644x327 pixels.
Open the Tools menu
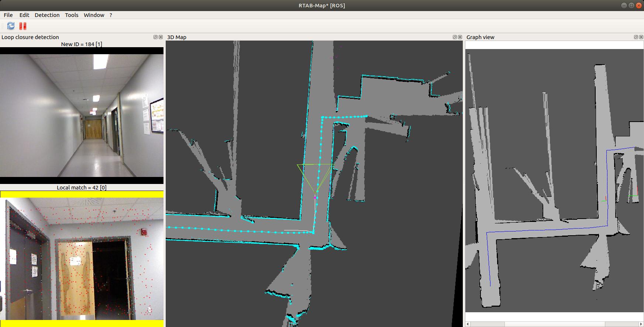click(x=72, y=15)
